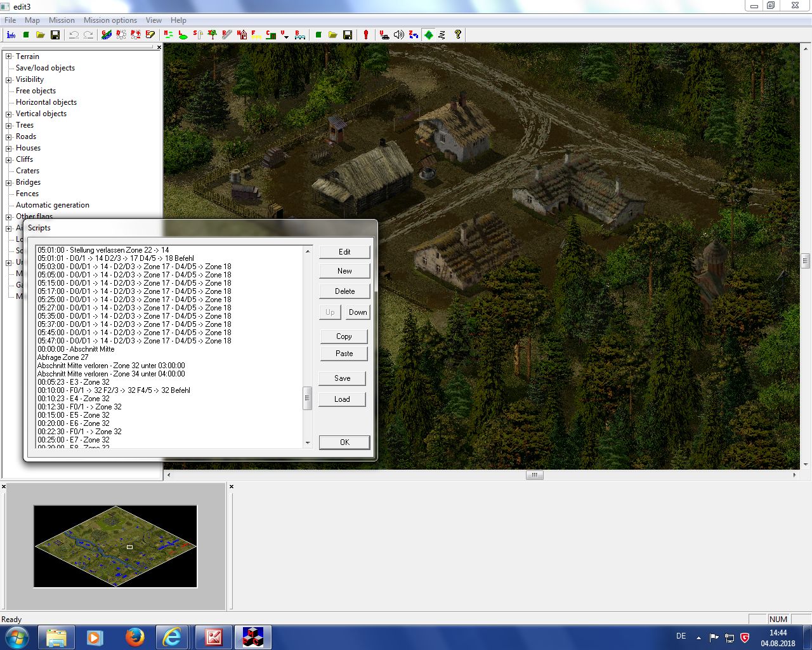
Task: Toggle the green diamond minimap icon
Action: [429, 35]
